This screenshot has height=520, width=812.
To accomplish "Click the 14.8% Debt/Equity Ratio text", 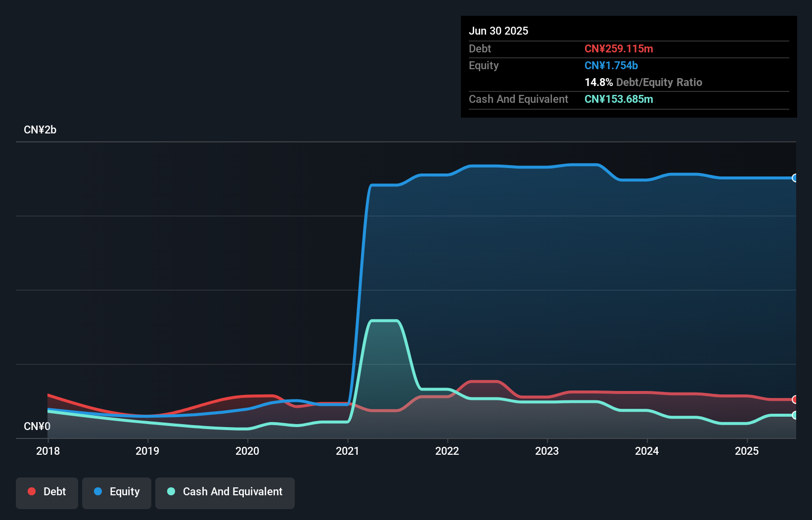I will click(x=643, y=82).
